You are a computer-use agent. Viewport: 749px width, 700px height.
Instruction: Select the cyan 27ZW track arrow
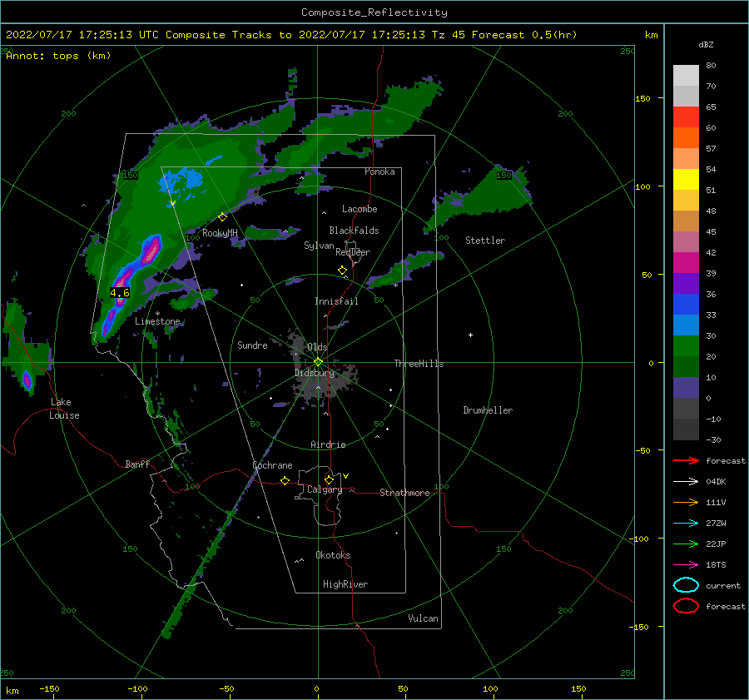(x=686, y=524)
